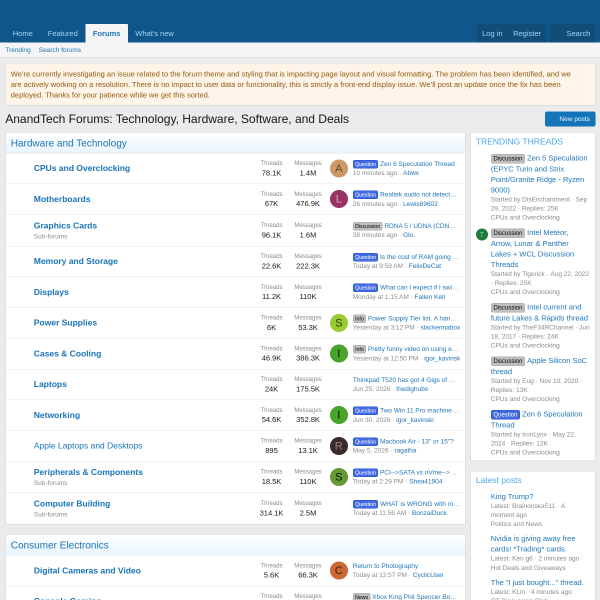This screenshot has height=600, width=600.
Task: Open Nvidia is giving away free cards post
Action: [533, 544]
